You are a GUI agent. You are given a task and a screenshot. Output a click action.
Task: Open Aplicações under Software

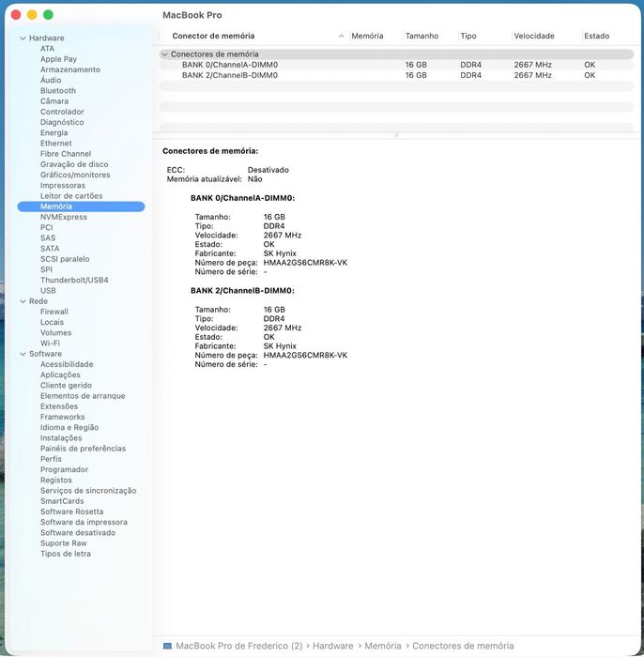[60, 374]
